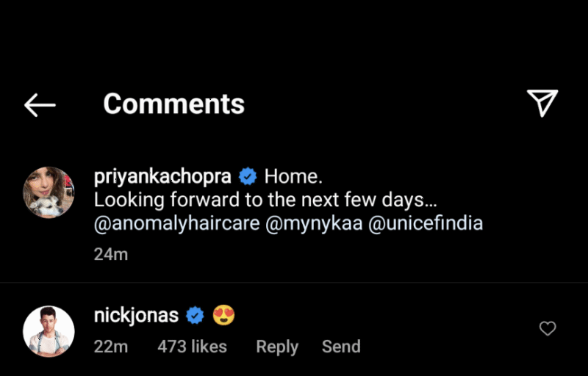Click the Comments header title

click(173, 104)
